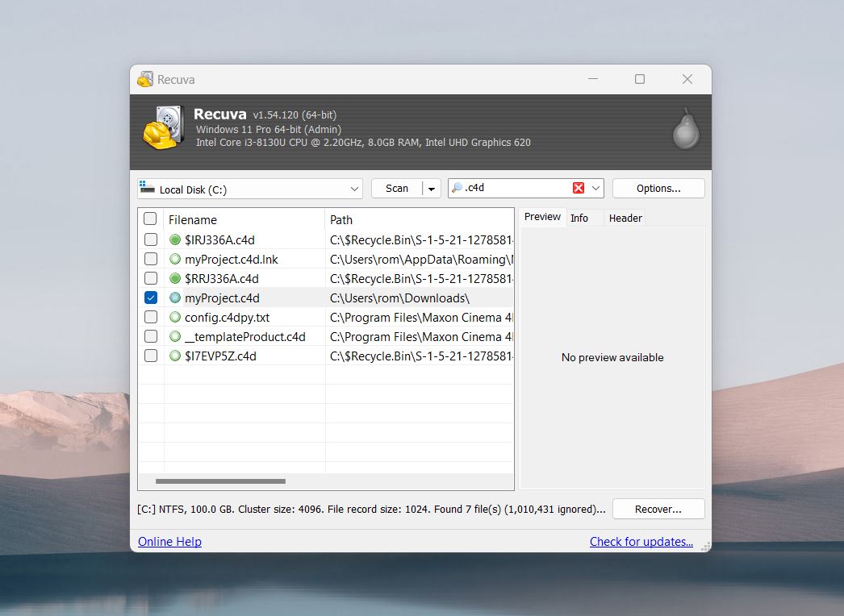The height and width of the screenshot is (616, 844).
Task: Click the Check for updates... link
Action: click(641, 541)
